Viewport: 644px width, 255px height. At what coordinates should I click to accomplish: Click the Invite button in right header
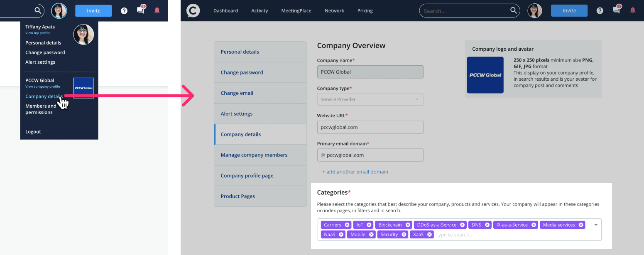pos(569,11)
